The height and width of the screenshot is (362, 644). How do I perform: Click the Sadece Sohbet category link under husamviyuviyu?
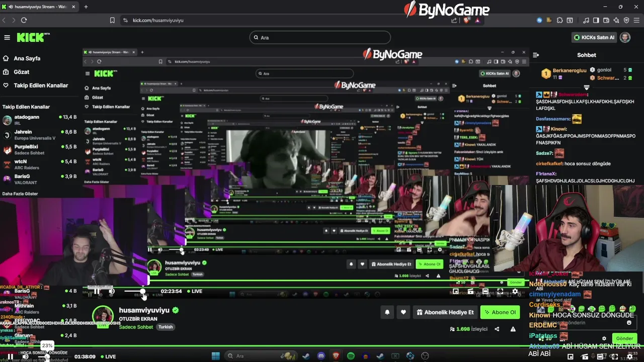136,327
